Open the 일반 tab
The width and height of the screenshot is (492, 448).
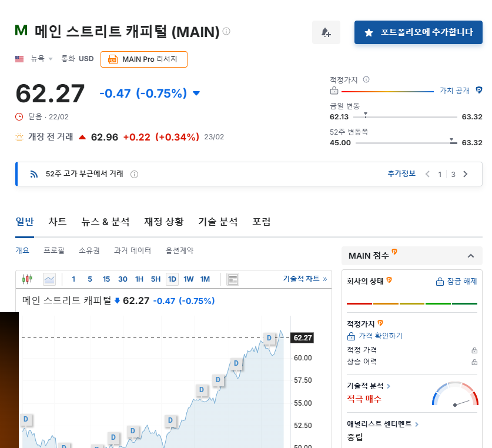pyautogui.click(x=25, y=222)
